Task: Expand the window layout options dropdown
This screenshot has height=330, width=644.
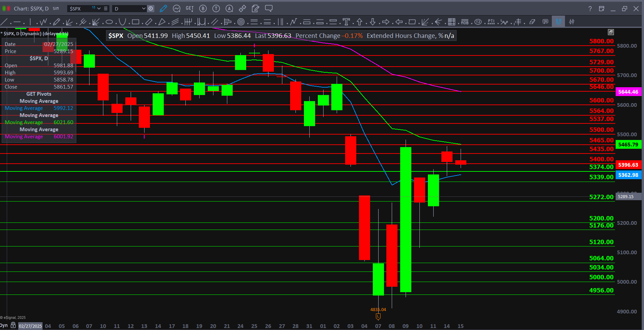Action: click(x=601, y=8)
